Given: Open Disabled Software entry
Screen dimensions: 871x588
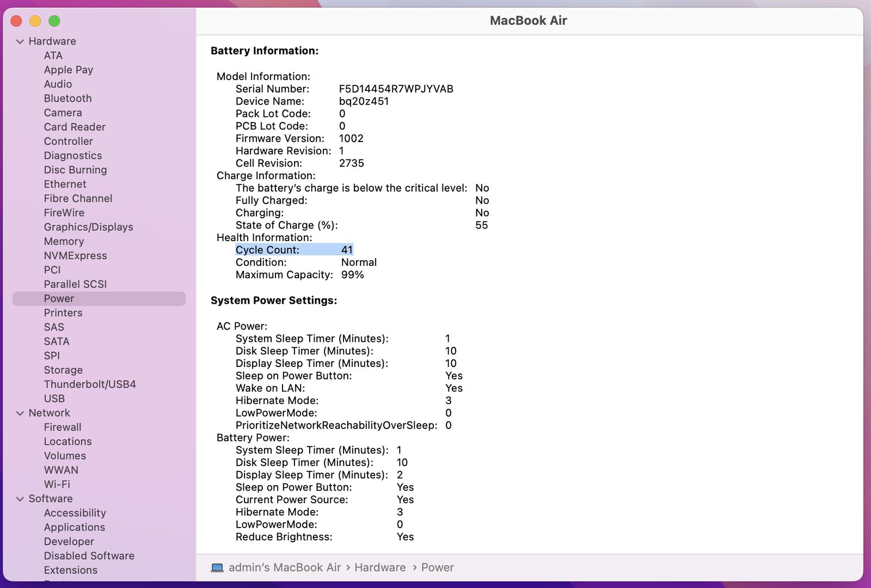Looking at the screenshot, I should pyautogui.click(x=89, y=556).
